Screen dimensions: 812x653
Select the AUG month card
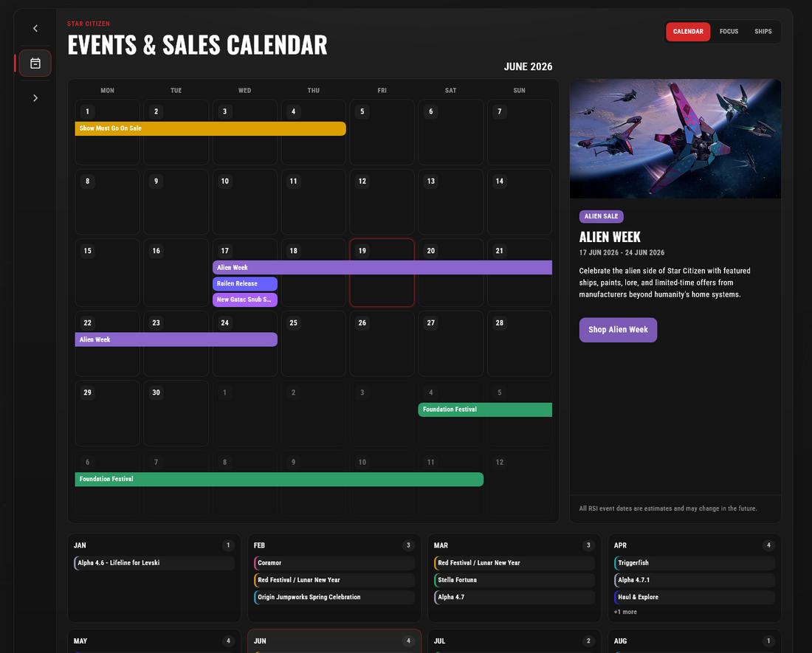pos(695,641)
